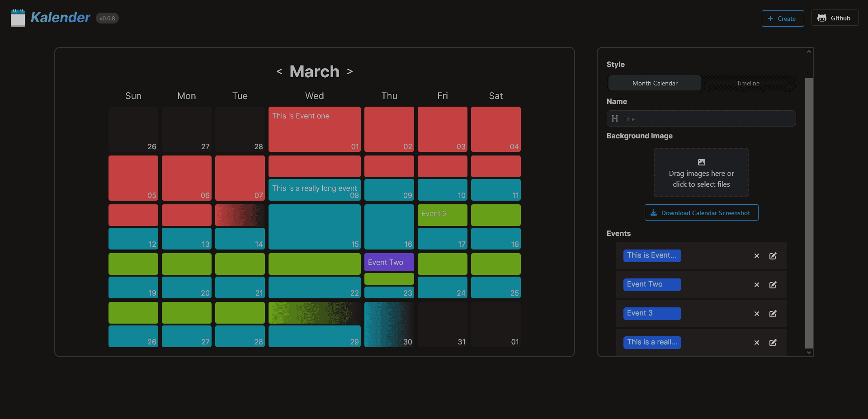Click the heading icon in Title field

pyautogui.click(x=615, y=118)
